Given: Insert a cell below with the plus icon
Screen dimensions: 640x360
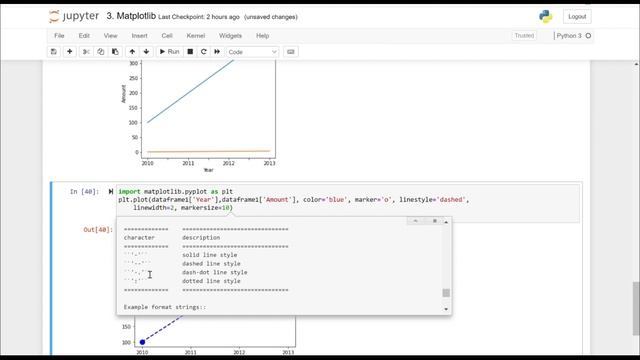Looking at the screenshot, I should click(x=69, y=52).
